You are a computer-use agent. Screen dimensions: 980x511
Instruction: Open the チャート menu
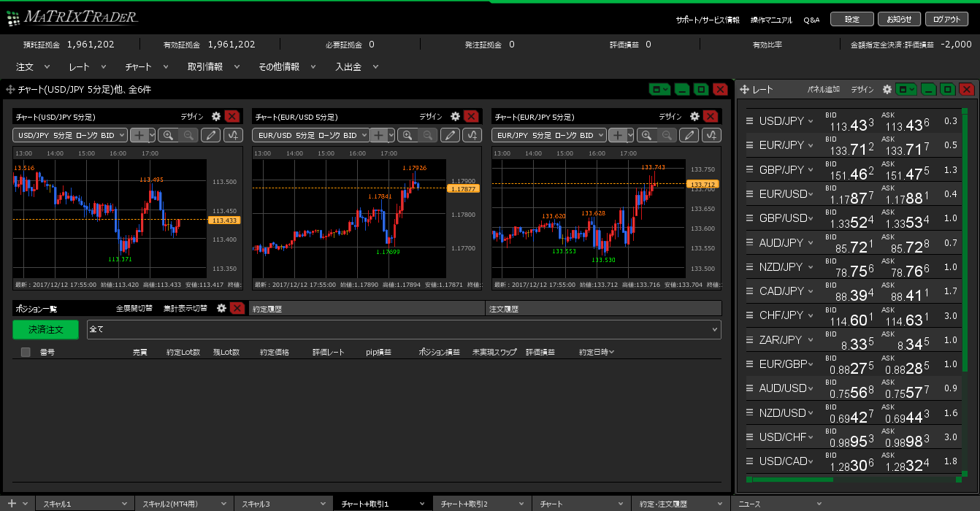(147, 66)
